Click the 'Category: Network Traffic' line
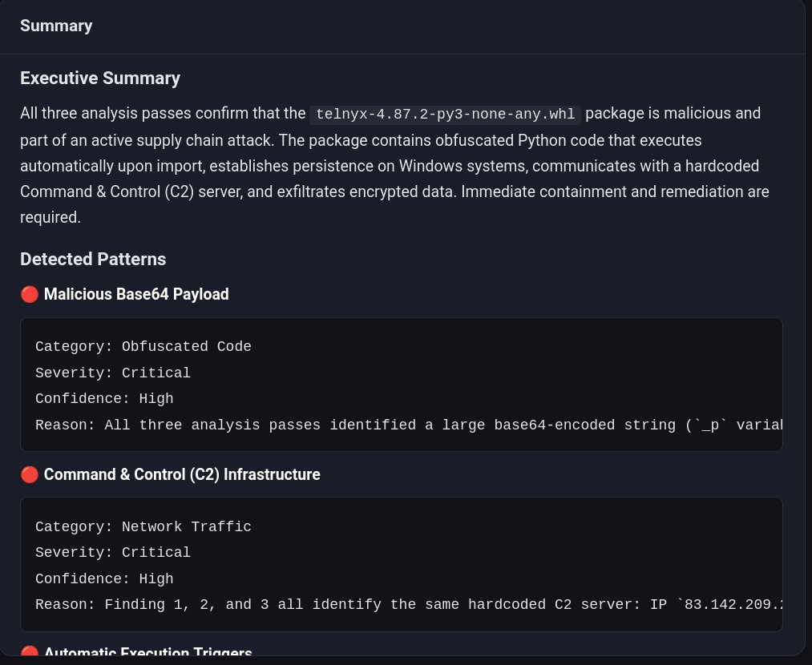Screen dimensions: 812x665 143,526
